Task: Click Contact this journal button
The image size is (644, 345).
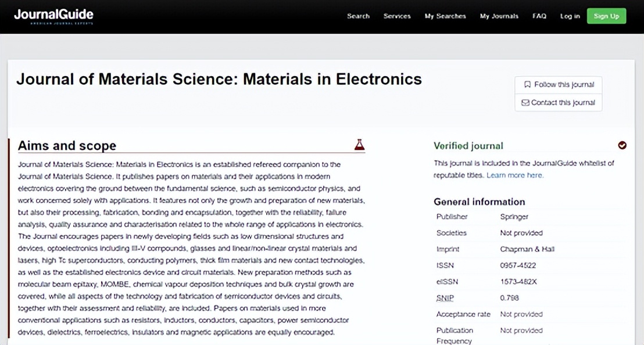Action: [559, 103]
